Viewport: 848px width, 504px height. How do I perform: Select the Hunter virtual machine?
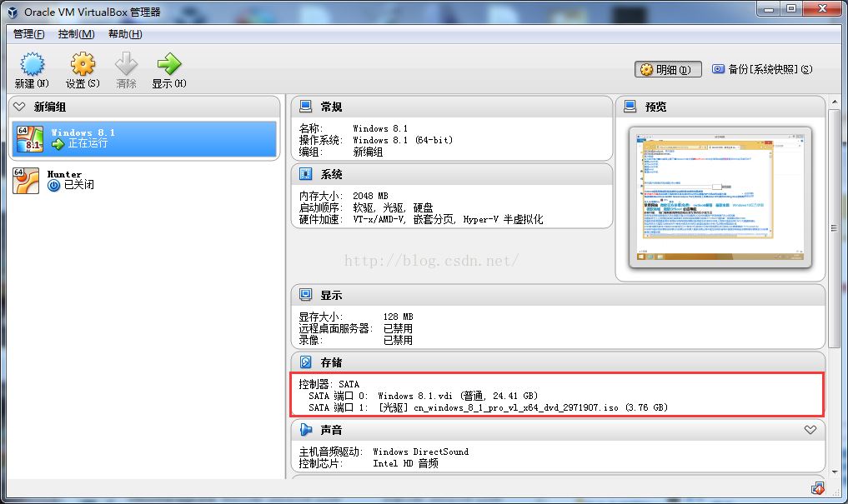144,180
